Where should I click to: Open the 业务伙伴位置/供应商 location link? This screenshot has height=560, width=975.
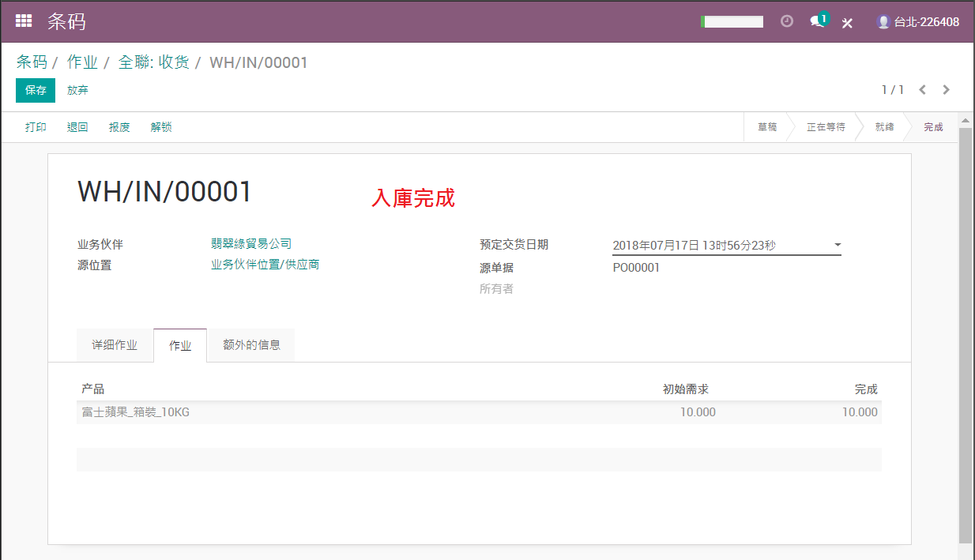coord(265,265)
